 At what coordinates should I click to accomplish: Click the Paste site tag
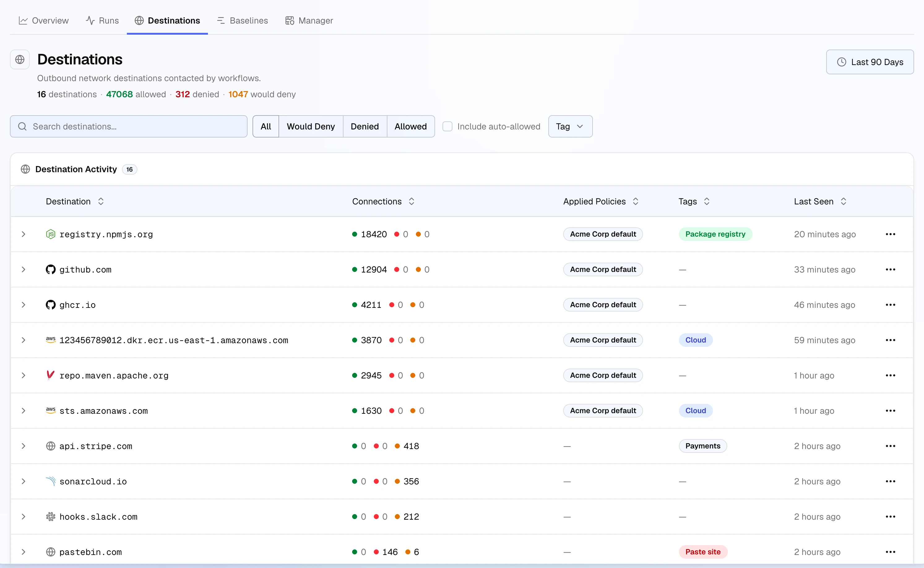coord(703,552)
